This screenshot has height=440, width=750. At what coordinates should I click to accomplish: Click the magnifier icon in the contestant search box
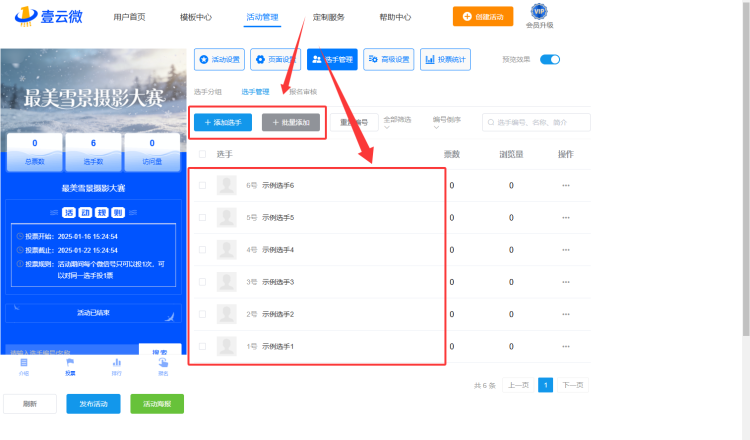(x=491, y=122)
